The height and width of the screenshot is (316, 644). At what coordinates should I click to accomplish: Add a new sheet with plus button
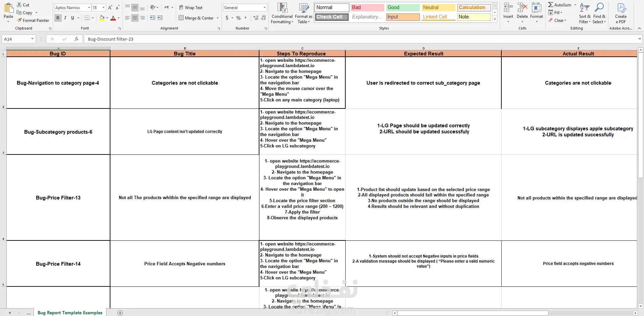point(120,313)
